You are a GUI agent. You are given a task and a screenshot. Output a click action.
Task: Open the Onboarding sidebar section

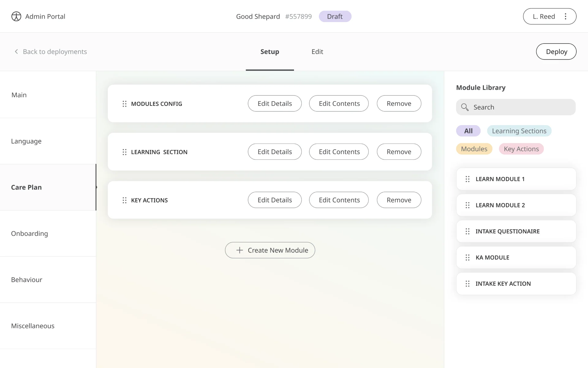48,233
